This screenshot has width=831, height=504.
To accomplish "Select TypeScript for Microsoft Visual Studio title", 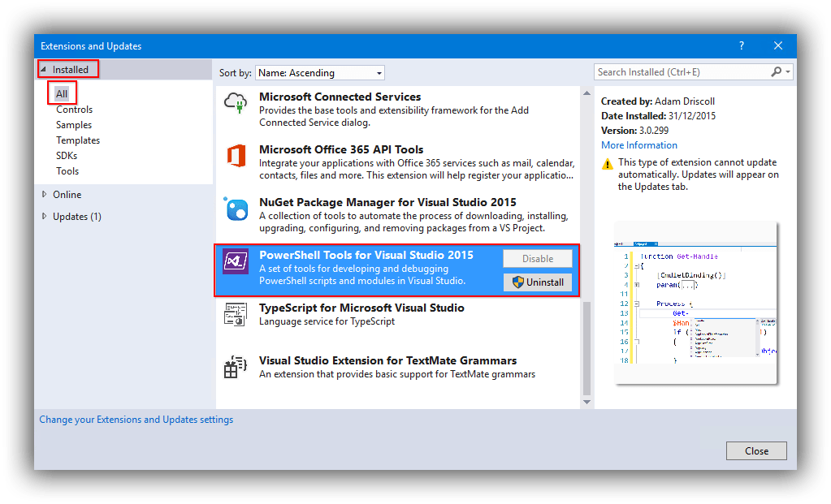I will pyautogui.click(x=361, y=308).
